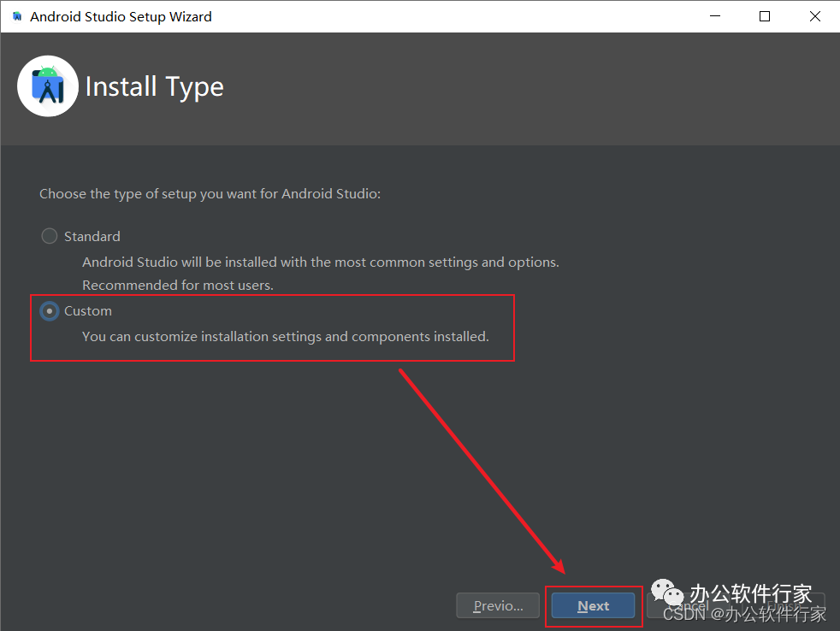Click the Android Studio title bar icon
840x631 pixels.
pos(17,16)
